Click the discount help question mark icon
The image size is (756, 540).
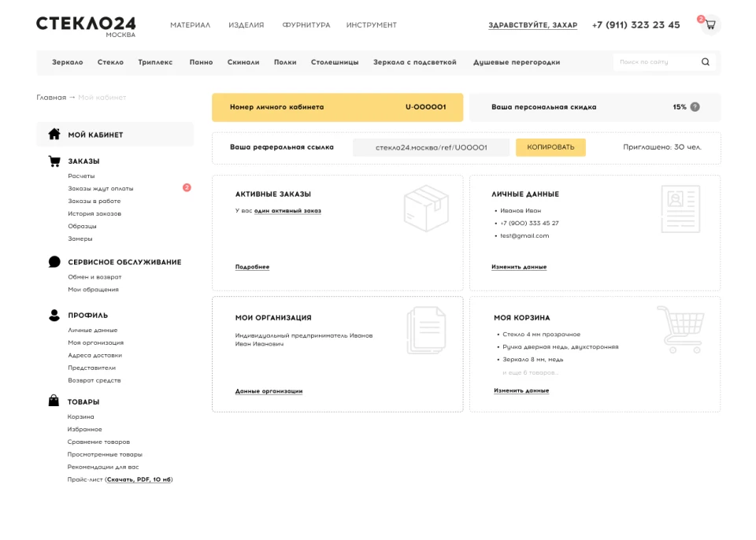point(695,107)
